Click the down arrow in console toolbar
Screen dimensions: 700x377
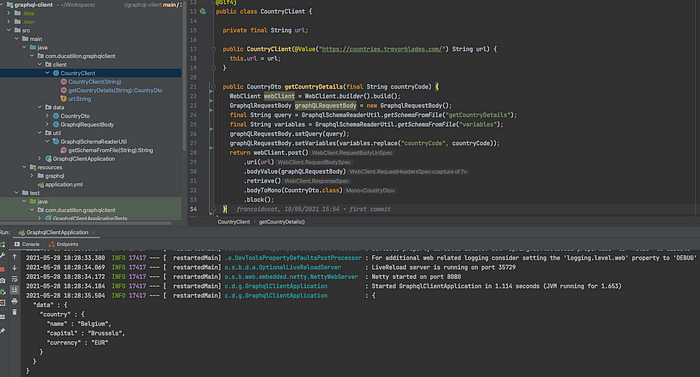pos(14,268)
